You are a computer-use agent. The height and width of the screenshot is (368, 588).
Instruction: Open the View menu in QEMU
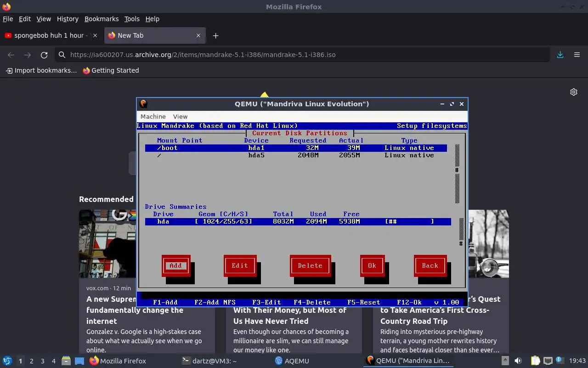[x=180, y=116]
